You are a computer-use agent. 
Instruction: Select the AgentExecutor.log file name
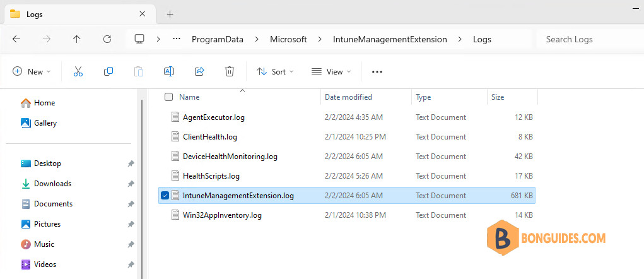[x=214, y=117]
